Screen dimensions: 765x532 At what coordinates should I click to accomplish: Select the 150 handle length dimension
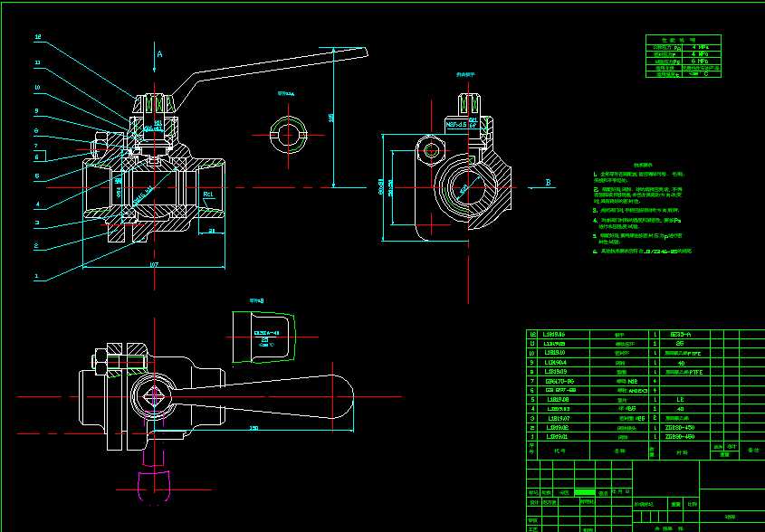253,428
